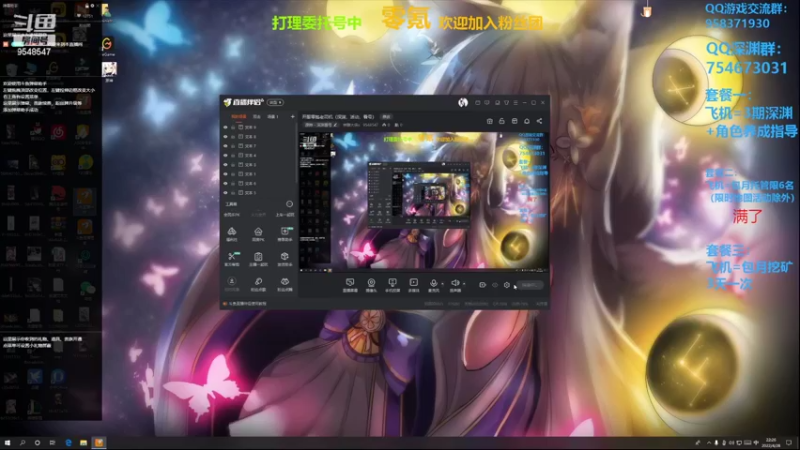This screenshot has height=450, width=800.
Task: Open Windows search from the taskbar
Action: tap(22, 442)
